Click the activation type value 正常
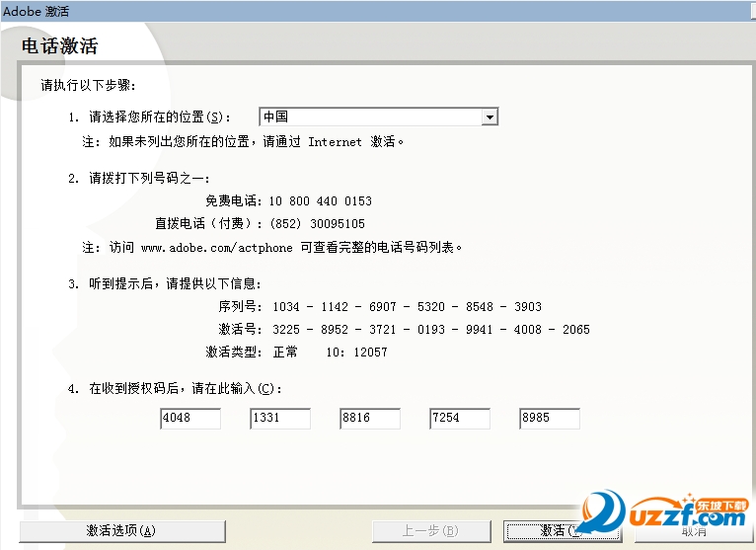 pos(285,353)
